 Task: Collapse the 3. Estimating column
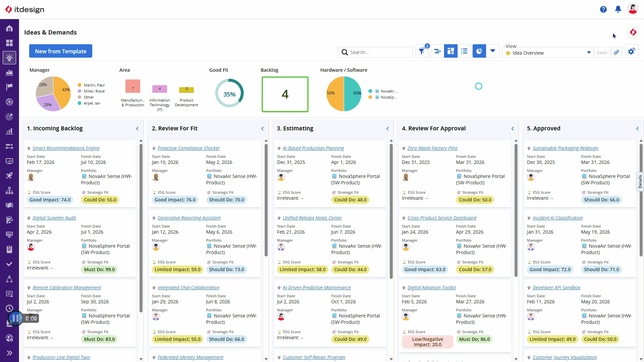[x=387, y=129]
